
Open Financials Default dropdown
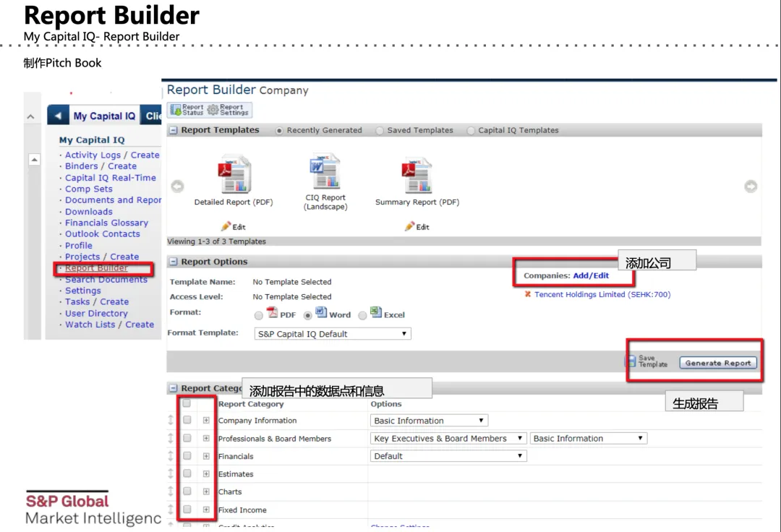coord(448,456)
